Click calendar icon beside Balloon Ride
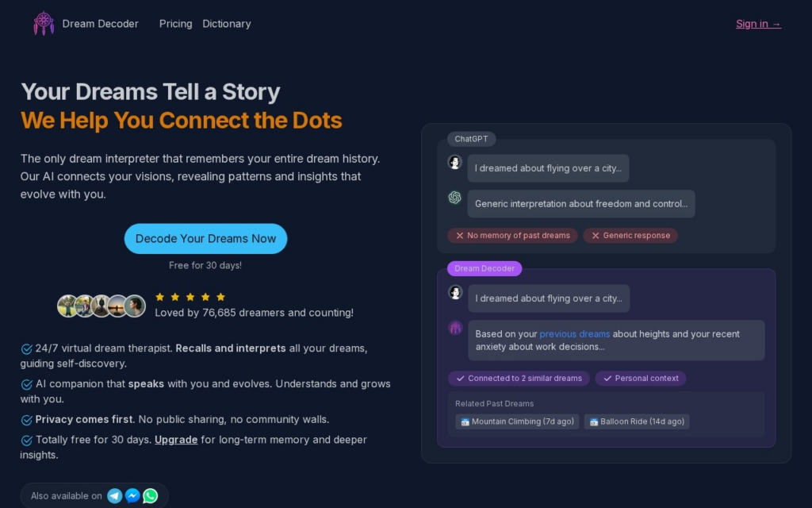This screenshot has height=508, width=812. coord(594,422)
